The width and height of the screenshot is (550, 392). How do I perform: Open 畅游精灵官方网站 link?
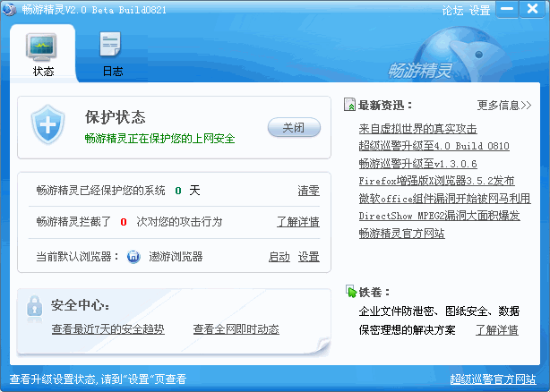[x=401, y=233]
